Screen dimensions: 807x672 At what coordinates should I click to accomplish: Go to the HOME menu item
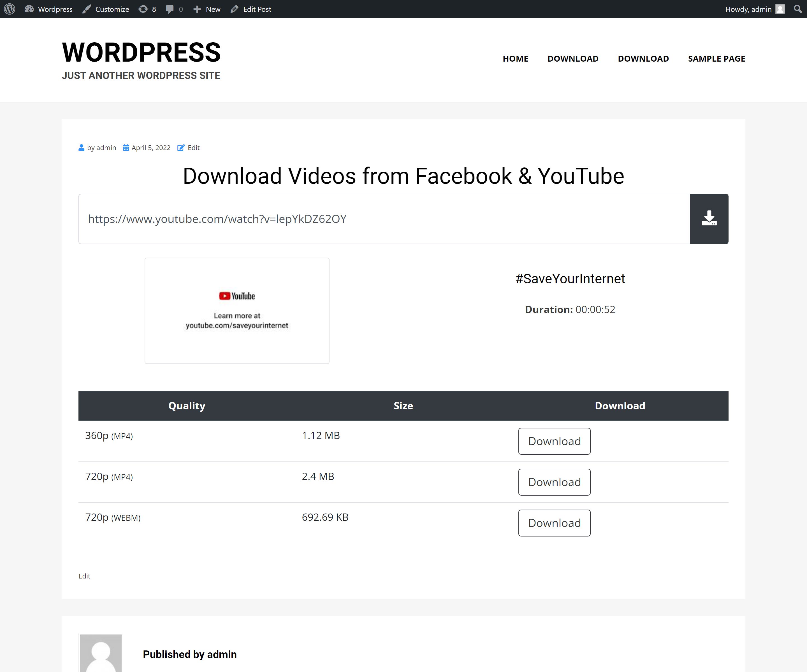pos(515,59)
